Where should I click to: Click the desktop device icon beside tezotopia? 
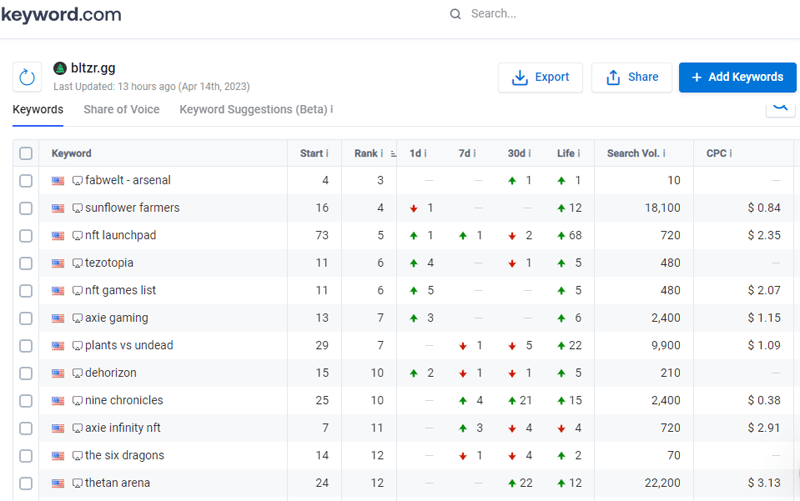[x=77, y=263]
